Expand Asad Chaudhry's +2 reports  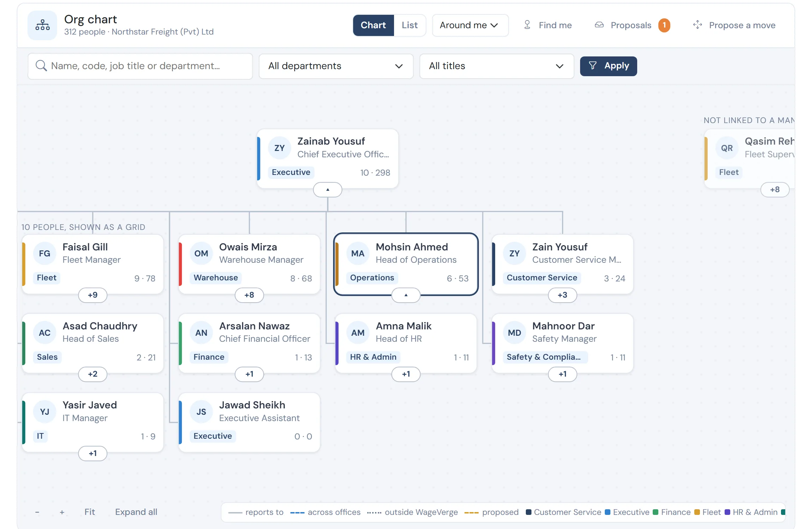pyautogui.click(x=93, y=374)
